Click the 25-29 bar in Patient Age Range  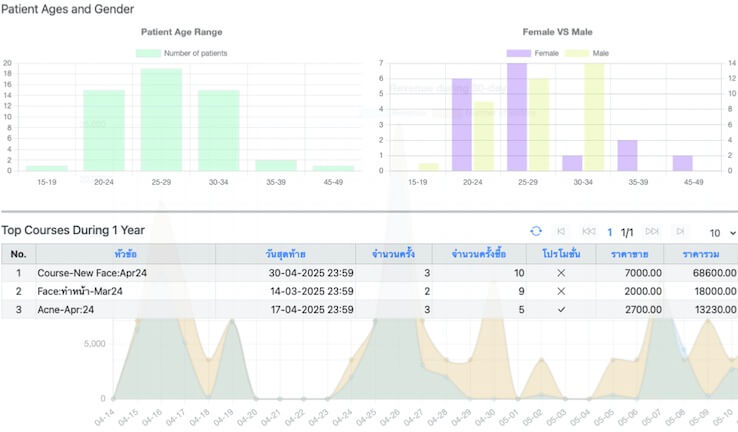(161, 119)
